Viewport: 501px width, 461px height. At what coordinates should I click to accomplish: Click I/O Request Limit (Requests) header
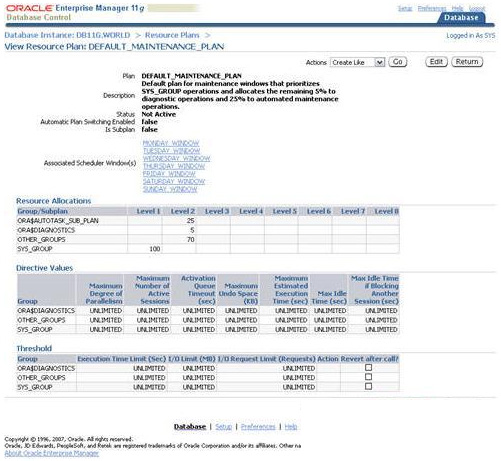point(266,359)
